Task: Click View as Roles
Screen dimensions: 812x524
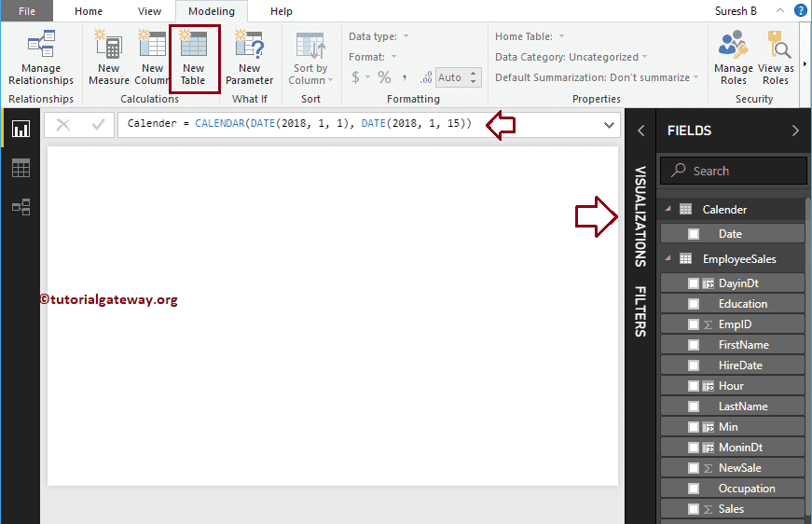Action: pos(776,58)
